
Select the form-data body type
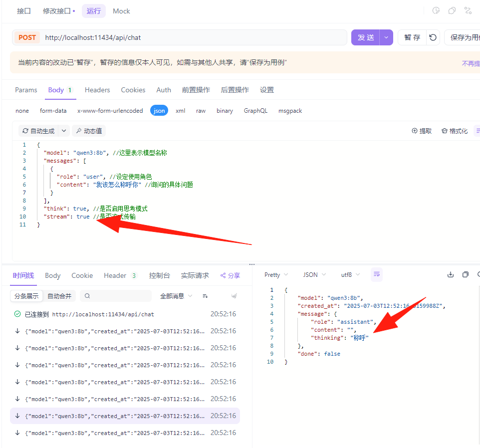(53, 111)
